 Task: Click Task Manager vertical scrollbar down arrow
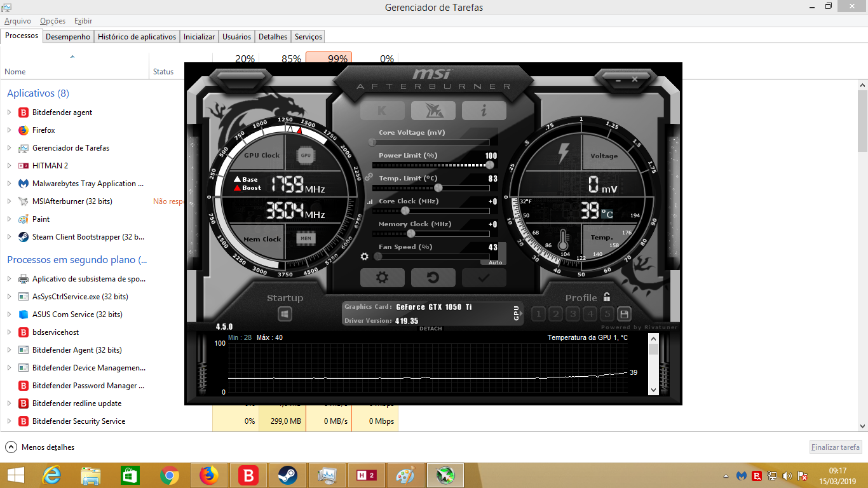tap(862, 426)
